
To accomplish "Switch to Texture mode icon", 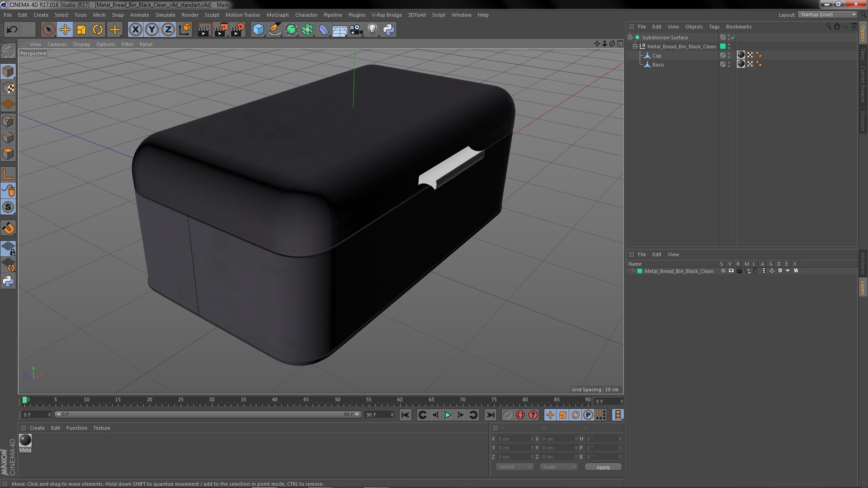I will pyautogui.click(x=8, y=88).
